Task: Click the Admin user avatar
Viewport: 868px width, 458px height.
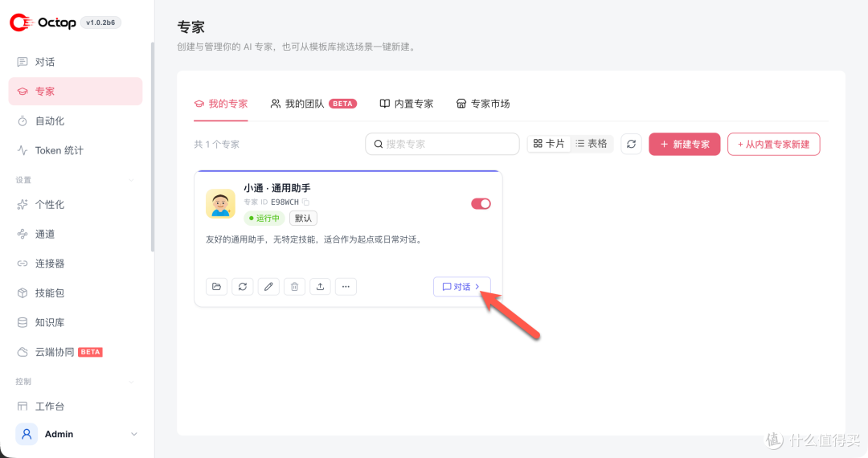Action: [x=27, y=434]
